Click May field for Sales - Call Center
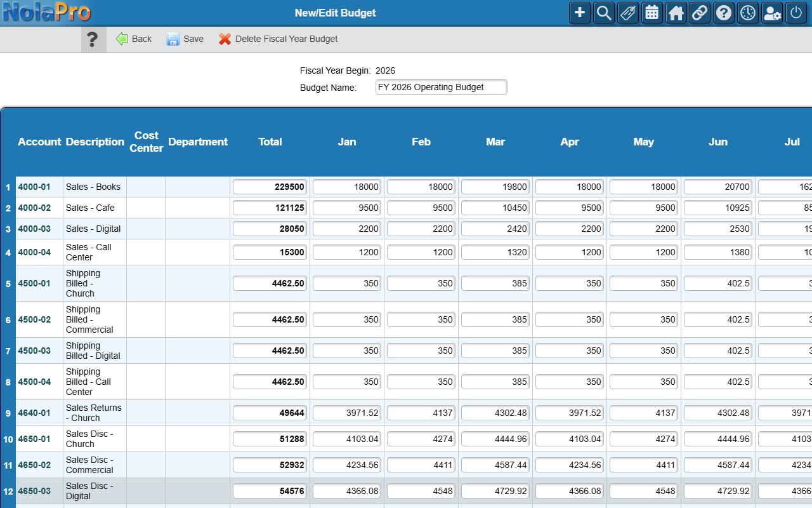Image resolution: width=812 pixels, height=508 pixels. click(x=644, y=252)
